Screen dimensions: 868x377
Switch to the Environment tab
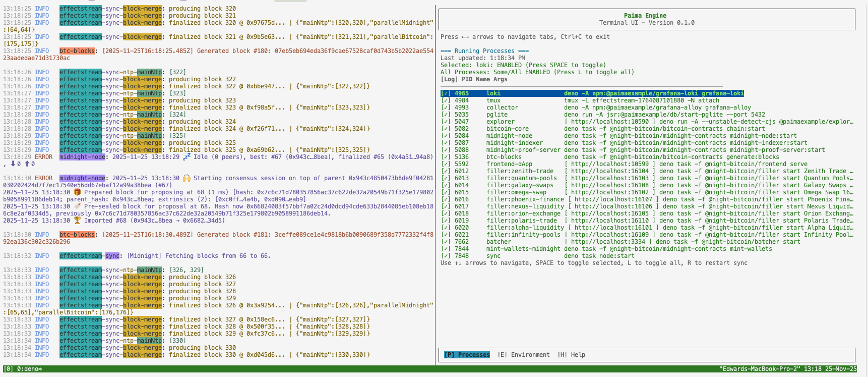(x=523, y=355)
